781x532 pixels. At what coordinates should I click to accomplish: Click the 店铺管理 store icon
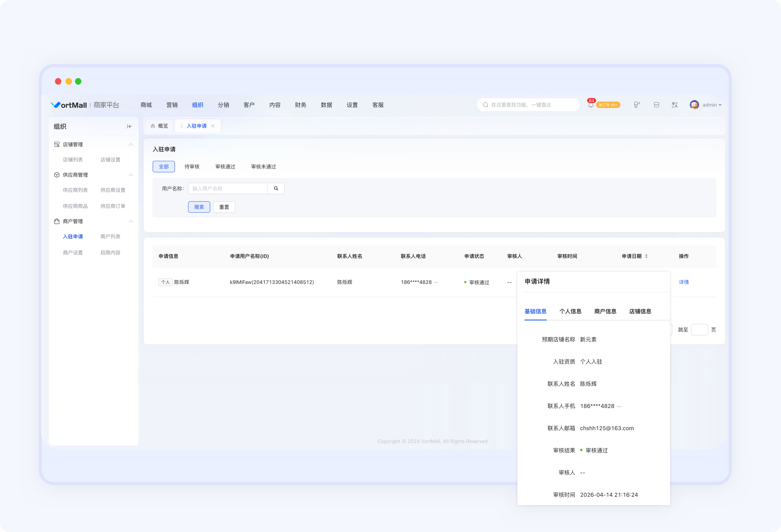point(57,144)
